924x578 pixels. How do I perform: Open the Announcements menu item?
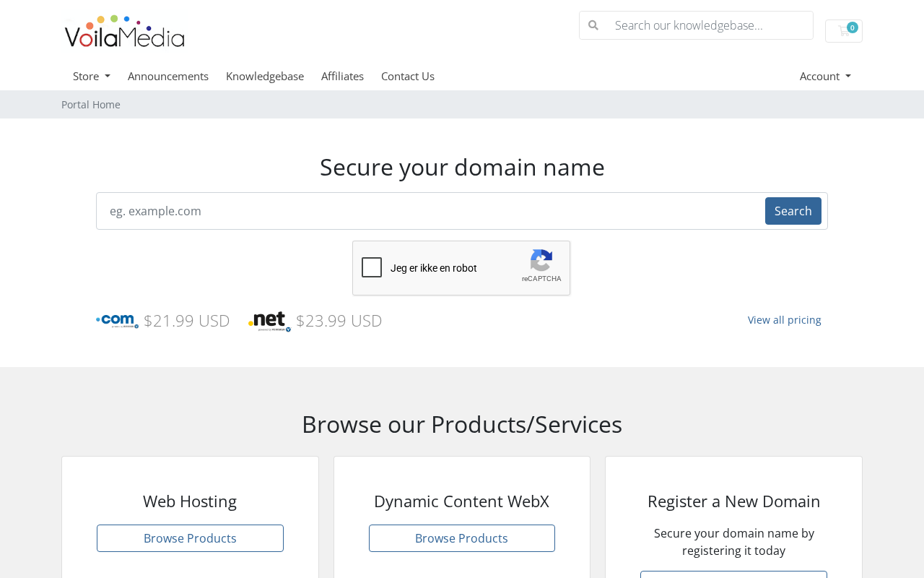(168, 76)
